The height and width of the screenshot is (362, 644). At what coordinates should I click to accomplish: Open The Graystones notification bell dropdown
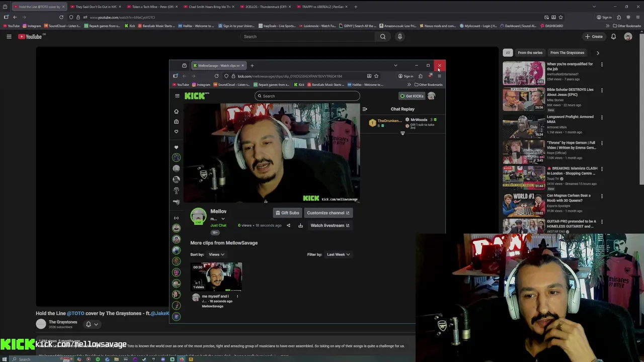click(92, 324)
